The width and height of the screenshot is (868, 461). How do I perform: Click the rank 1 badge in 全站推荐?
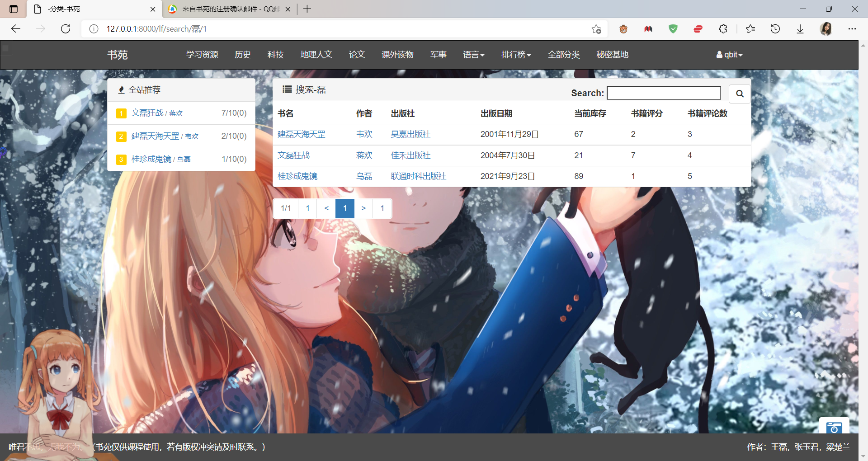pyautogui.click(x=121, y=113)
